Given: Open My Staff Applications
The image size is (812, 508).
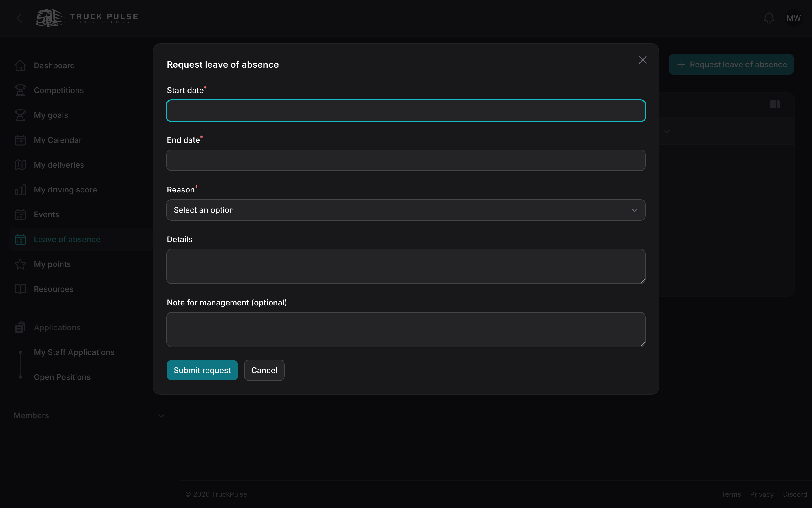Looking at the screenshot, I should pyautogui.click(x=74, y=352).
